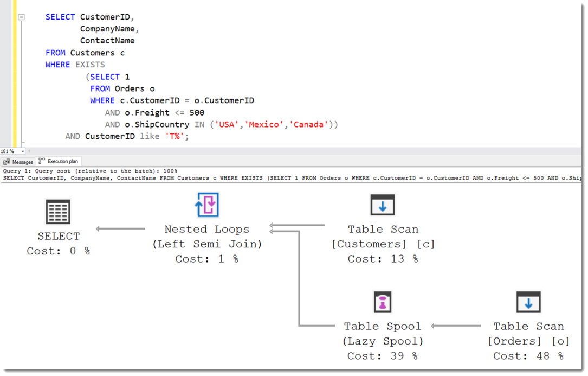Click the 'Cost: 39 %' text
The height and width of the screenshot is (376, 588).
coord(383,356)
